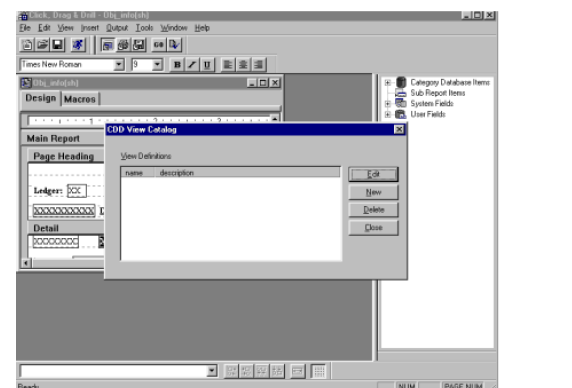
Task: Click the GO toolbar button
Action: tap(158, 45)
